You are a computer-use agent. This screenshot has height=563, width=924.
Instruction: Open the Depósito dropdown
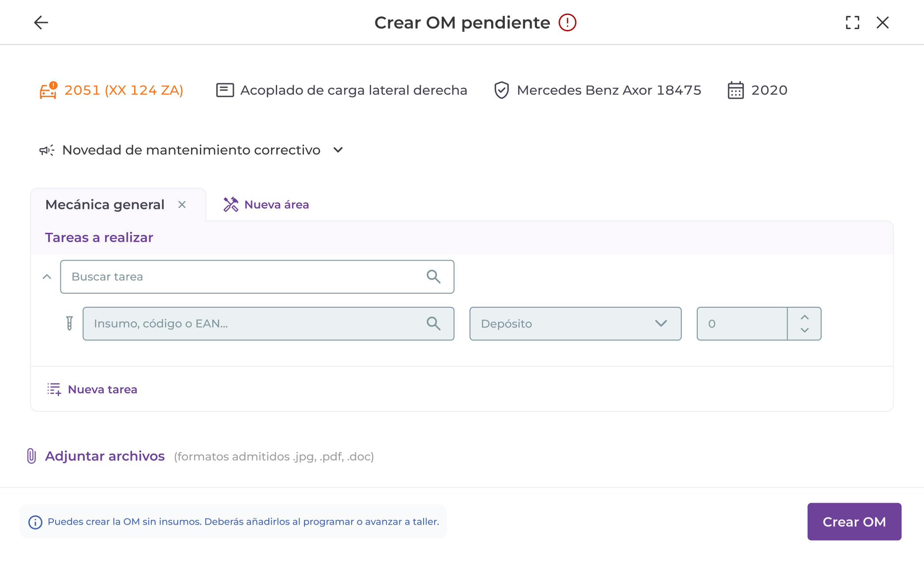pyautogui.click(x=575, y=324)
